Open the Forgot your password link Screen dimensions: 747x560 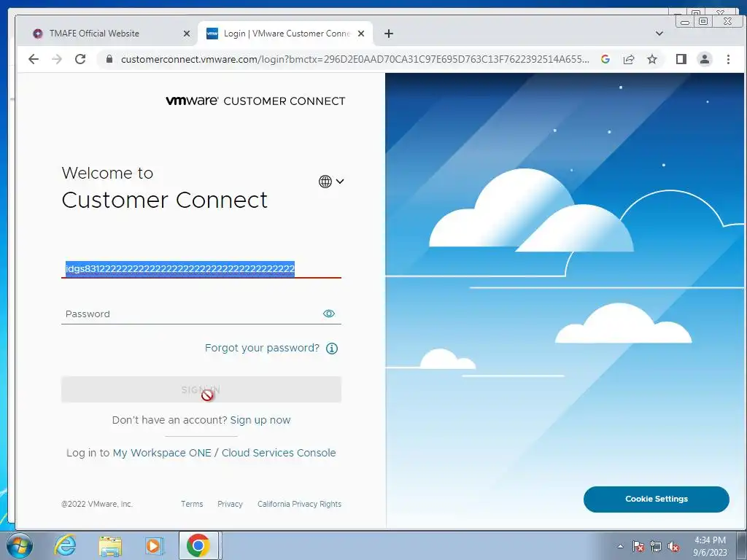coord(262,348)
